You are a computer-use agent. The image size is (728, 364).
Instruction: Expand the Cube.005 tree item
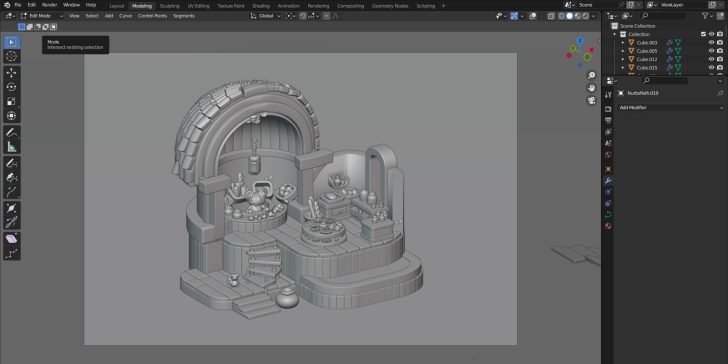pyautogui.click(x=623, y=51)
